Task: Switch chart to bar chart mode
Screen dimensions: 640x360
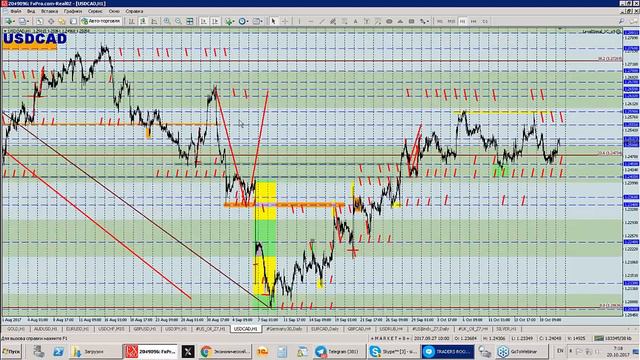Action: [x=131, y=21]
